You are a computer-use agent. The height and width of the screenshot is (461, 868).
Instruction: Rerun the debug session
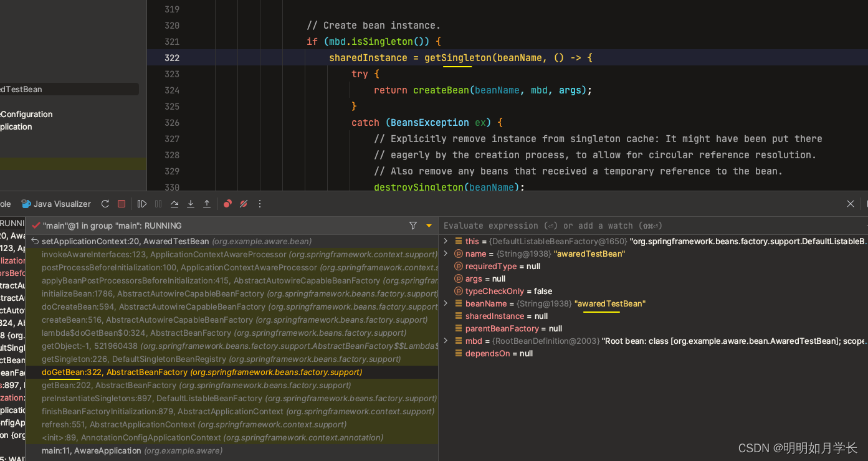[105, 204]
